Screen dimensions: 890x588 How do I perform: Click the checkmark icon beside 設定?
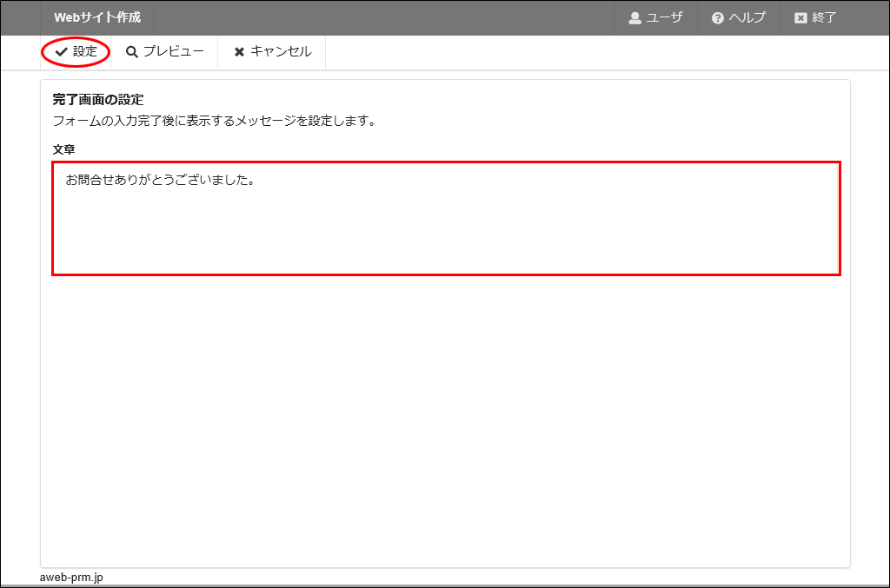(x=61, y=52)
